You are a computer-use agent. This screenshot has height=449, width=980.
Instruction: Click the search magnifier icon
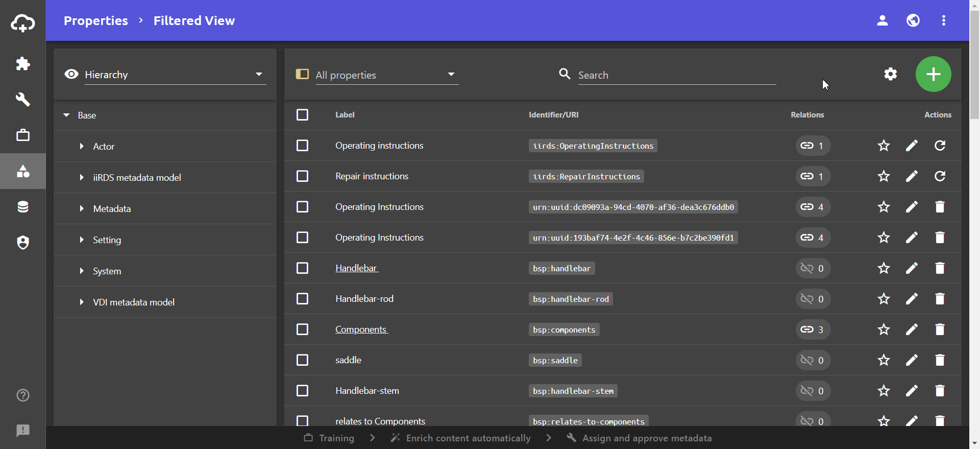[x=565, y=74]
